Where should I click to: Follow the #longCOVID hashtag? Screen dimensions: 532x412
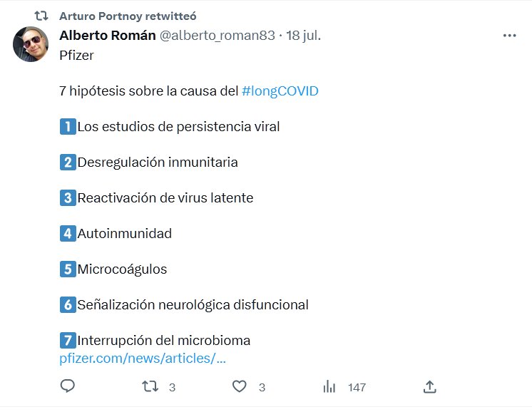[x=280, y=91]
